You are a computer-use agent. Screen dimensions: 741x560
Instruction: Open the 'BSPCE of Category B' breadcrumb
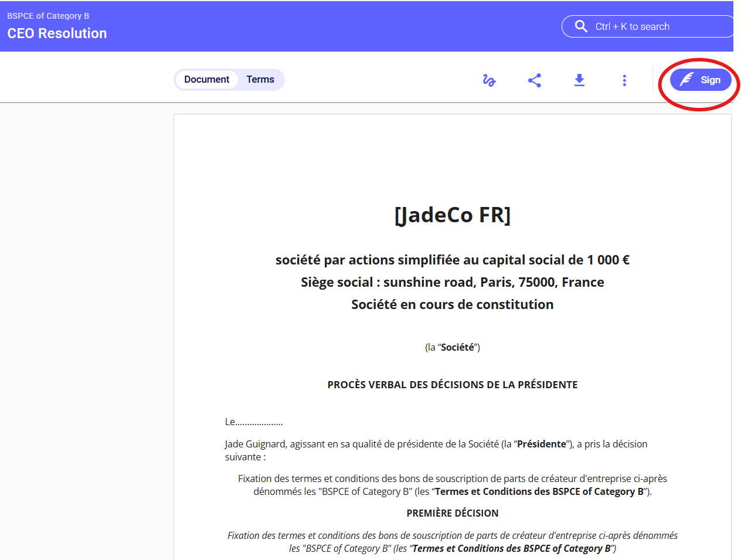(x=48, y=16)
